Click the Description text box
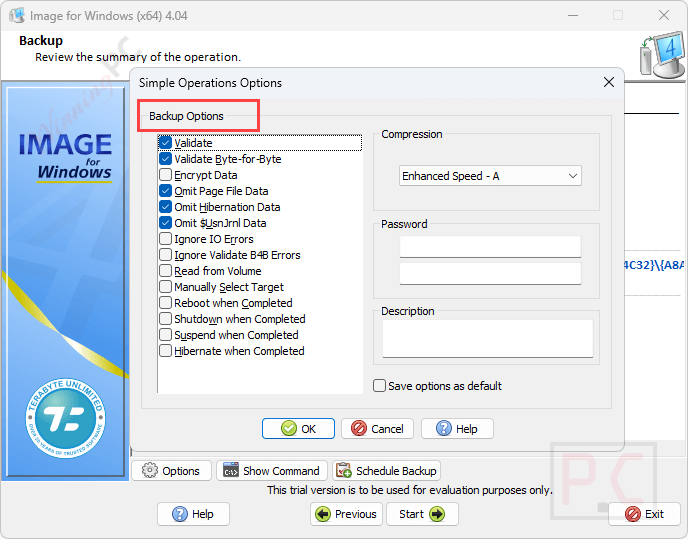This screenshot has width=688, height=539. [487, 338]
